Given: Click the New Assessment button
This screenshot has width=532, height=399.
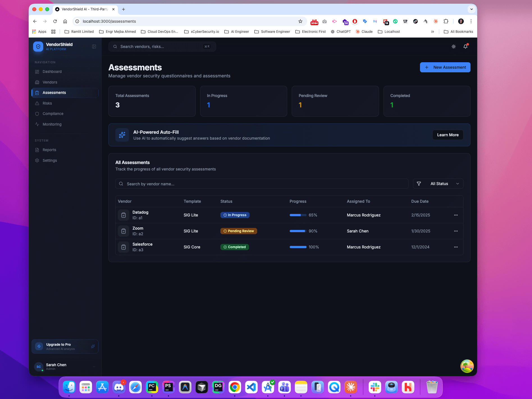Looking at the screenshot, I should point(445,67).
